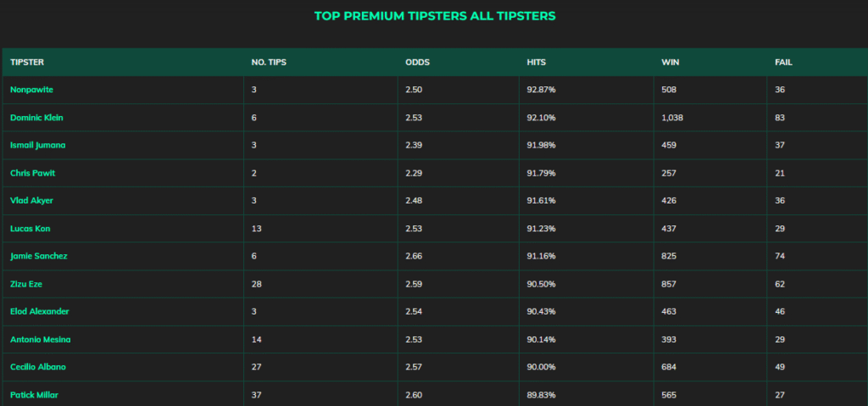Sort by the HITS column header

click(537, 62)
